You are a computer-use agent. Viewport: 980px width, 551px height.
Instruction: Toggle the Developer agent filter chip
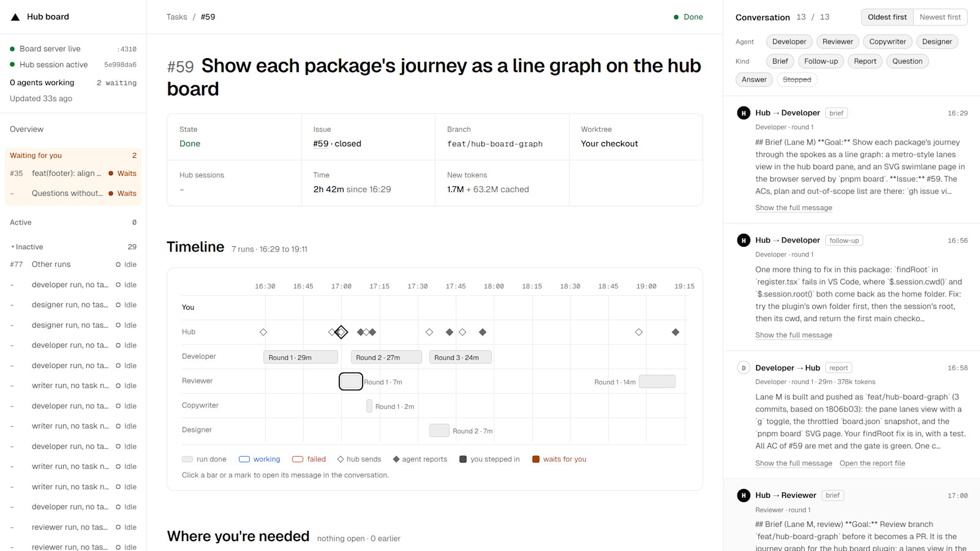click(x=789, y=42)
